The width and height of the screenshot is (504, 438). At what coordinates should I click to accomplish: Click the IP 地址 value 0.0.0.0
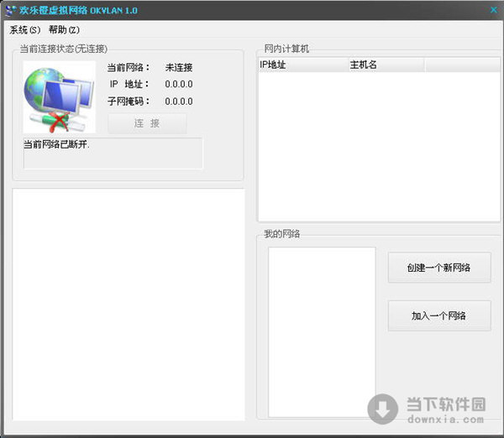[179, 84]
